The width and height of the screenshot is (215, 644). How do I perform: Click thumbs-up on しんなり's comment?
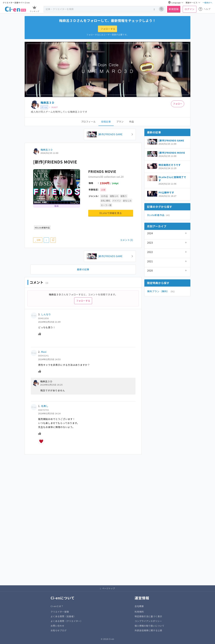tap(40, 334)
